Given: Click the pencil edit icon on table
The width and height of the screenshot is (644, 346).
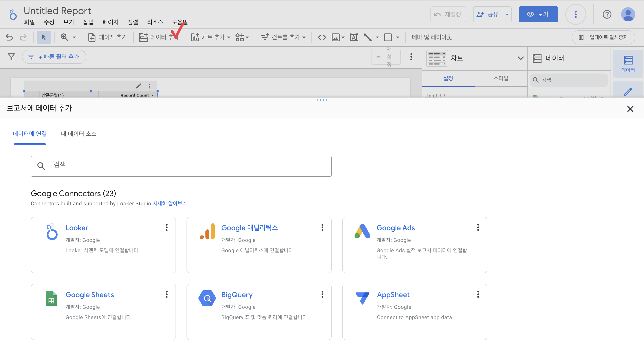Looking at the screenshot, I should point(139,86).
